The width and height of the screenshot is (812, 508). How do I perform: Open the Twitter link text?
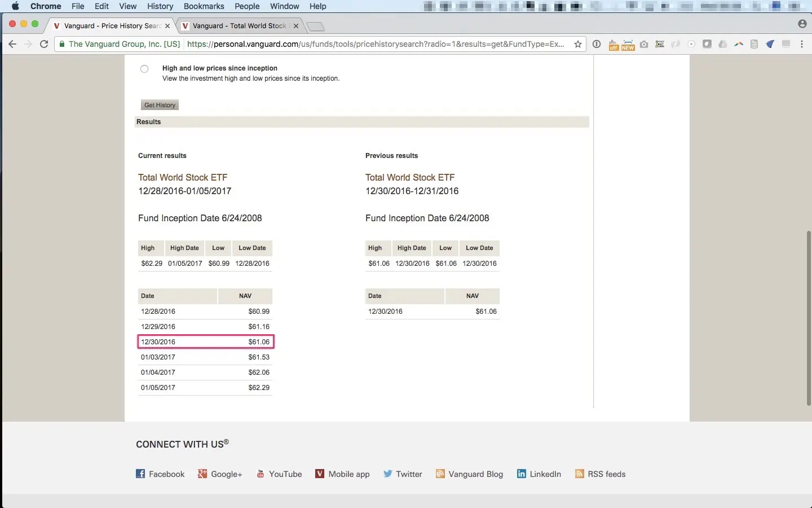pyautogui.click(x=409, y=474)
